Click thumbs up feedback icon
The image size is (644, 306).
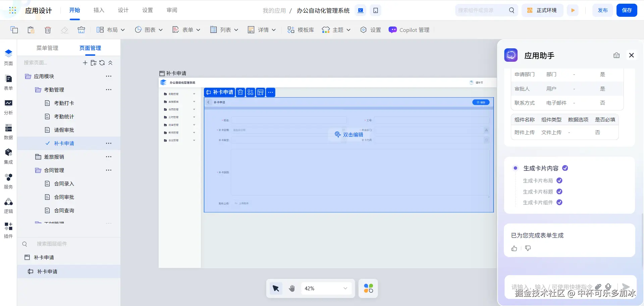[514, 248]
